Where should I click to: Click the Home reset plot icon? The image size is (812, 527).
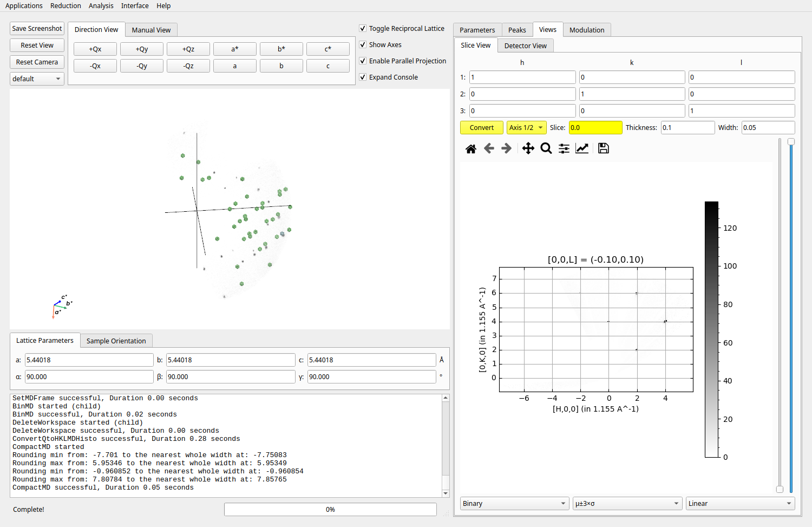click(x=471, y=148)
